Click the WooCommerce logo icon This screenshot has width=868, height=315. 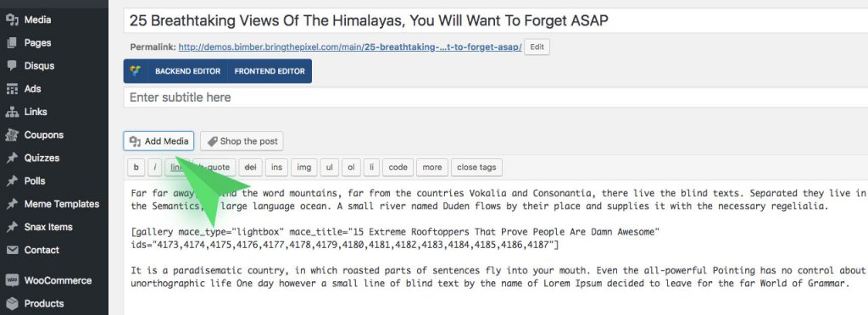(x=12, y=280)
